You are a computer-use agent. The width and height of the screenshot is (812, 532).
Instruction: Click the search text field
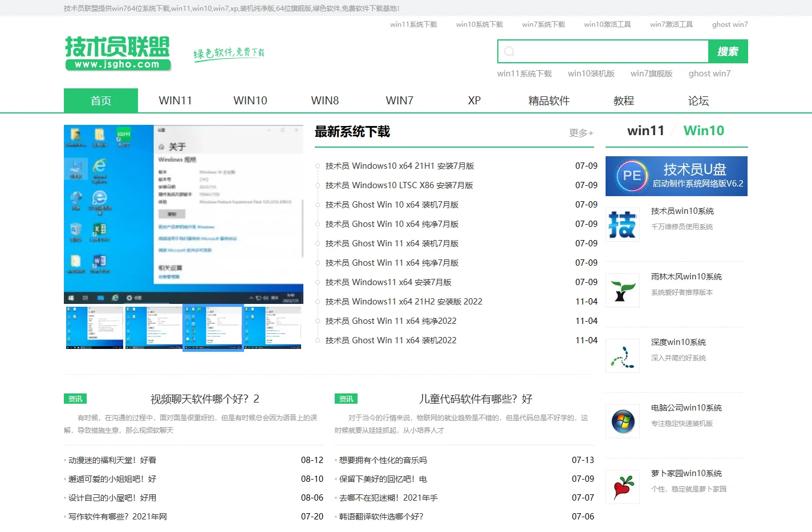[603, 51]
